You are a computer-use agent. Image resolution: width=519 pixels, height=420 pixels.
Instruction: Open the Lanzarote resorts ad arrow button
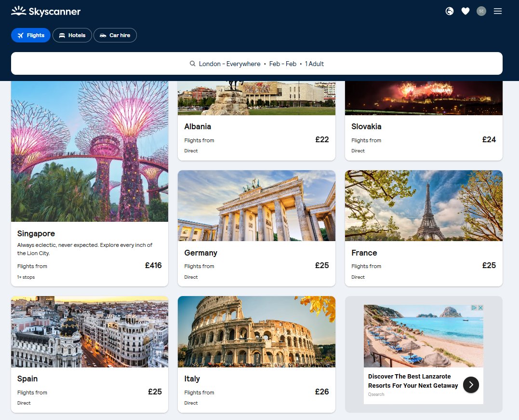471,385
